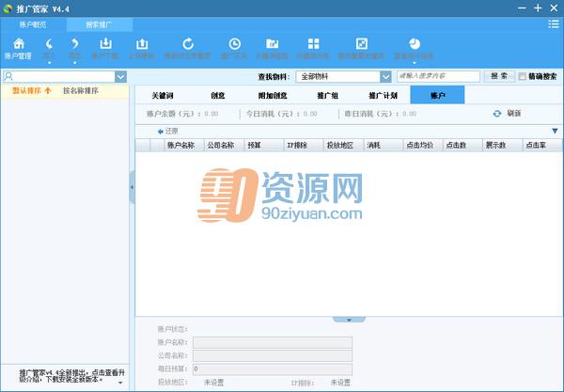Viewport: 564px width, 392px height.
Task: Click the 展示数 column header
Action: [x=503, y=146]
